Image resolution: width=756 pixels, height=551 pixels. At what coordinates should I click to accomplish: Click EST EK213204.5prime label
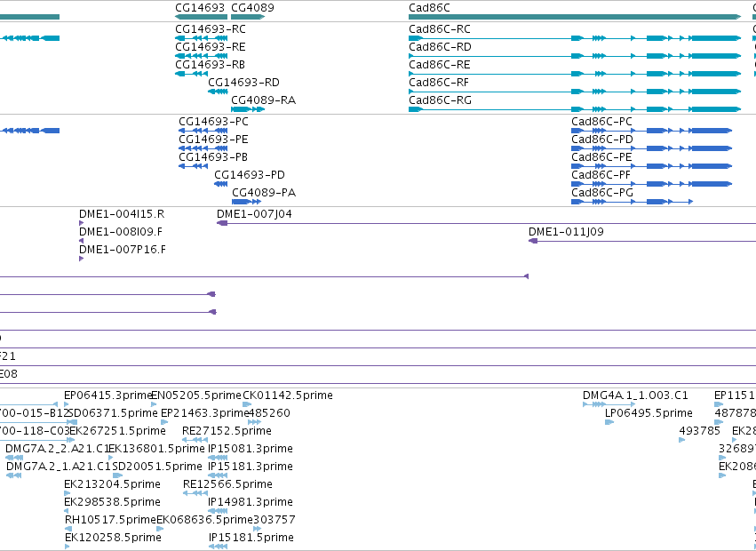click(112, 484)
